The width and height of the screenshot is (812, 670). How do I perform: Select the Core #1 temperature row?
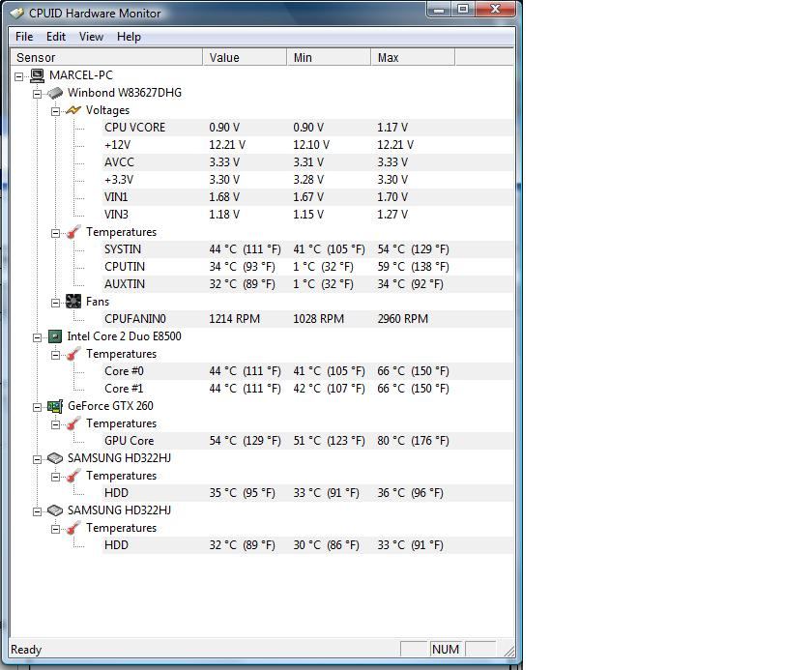pyautogui.click(x=308, y=389)
